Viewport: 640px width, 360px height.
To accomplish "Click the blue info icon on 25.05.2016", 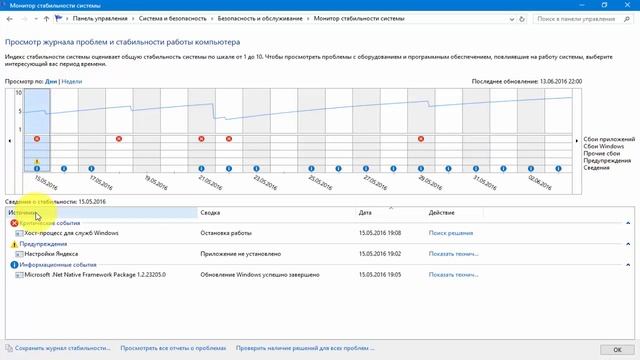I will click(311, 169).
